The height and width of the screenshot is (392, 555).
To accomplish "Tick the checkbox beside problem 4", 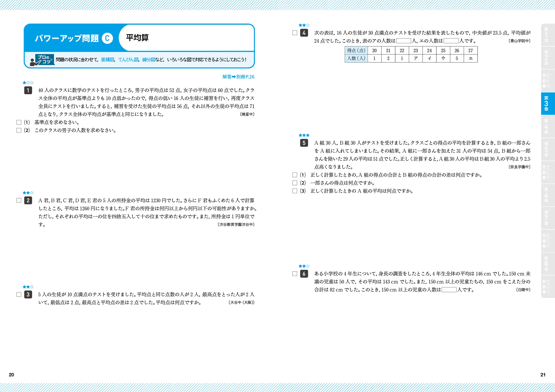I will coord(295,33).
